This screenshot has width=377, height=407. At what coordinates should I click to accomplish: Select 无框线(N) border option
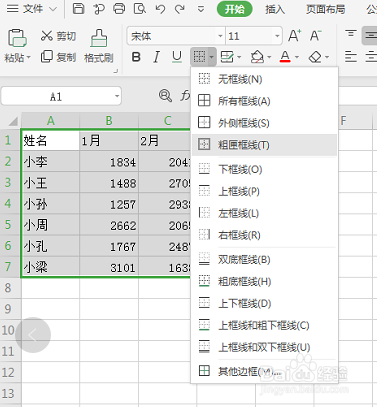[x=265, y=79]
